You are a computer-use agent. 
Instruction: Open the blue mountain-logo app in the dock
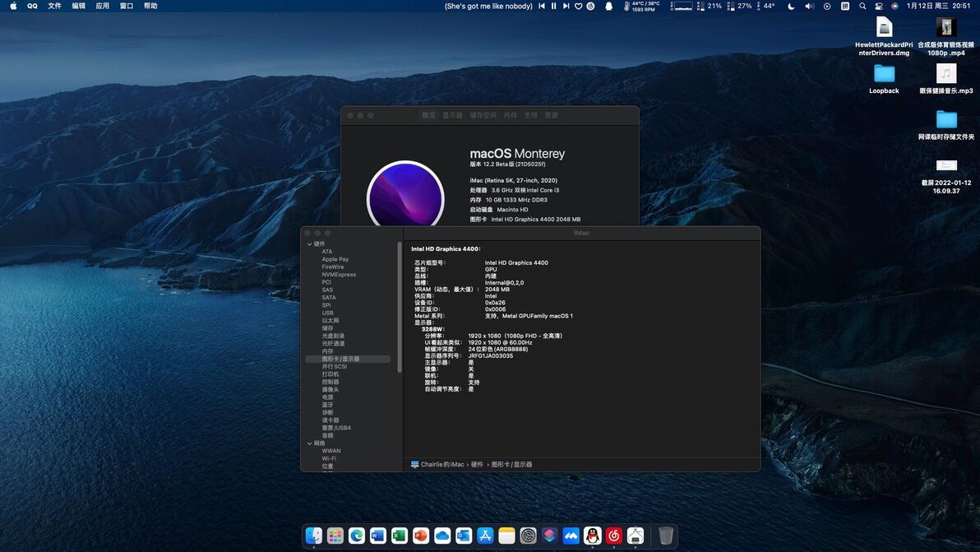pos(571,536)
